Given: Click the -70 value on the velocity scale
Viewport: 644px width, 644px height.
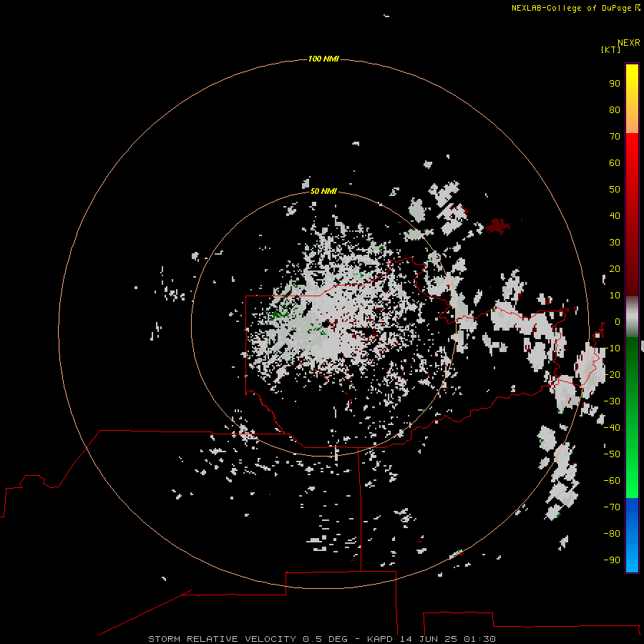Looking at the screenshot, I should pos(612,507).
